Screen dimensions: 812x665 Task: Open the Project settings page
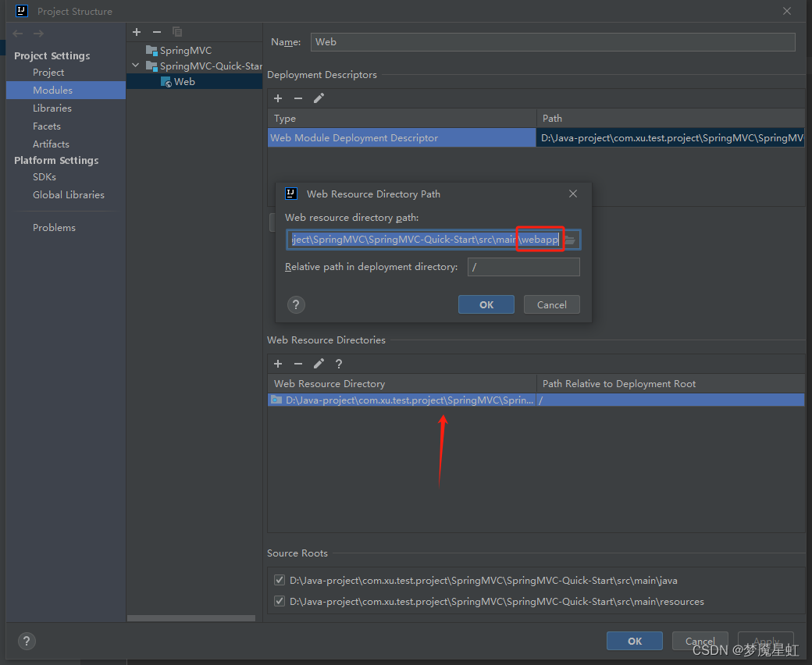click(48, 73)
